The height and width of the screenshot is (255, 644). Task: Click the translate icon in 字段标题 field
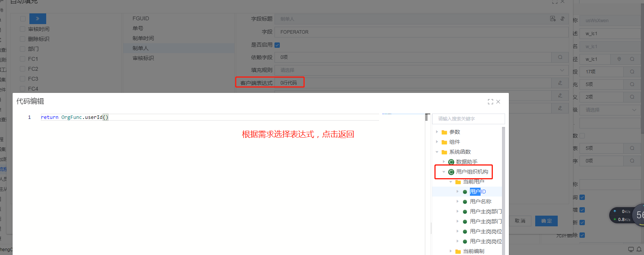pos(553,19)
